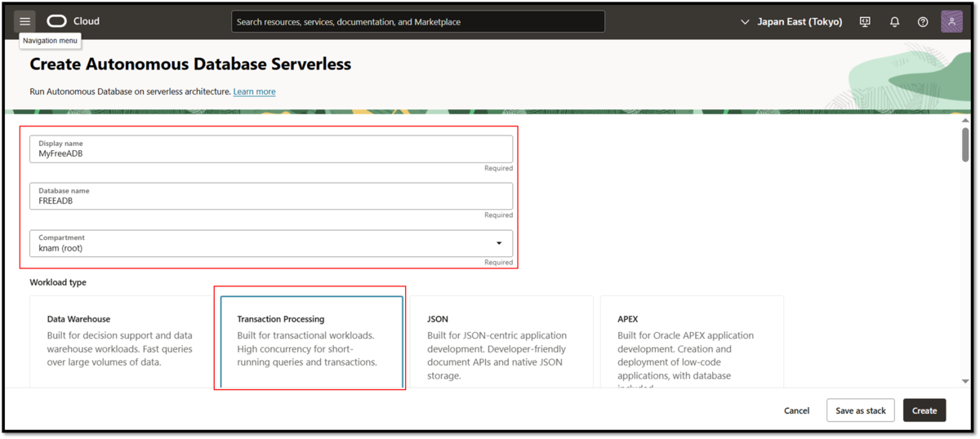Click the Cloud text beside the logo

point(86,21)
